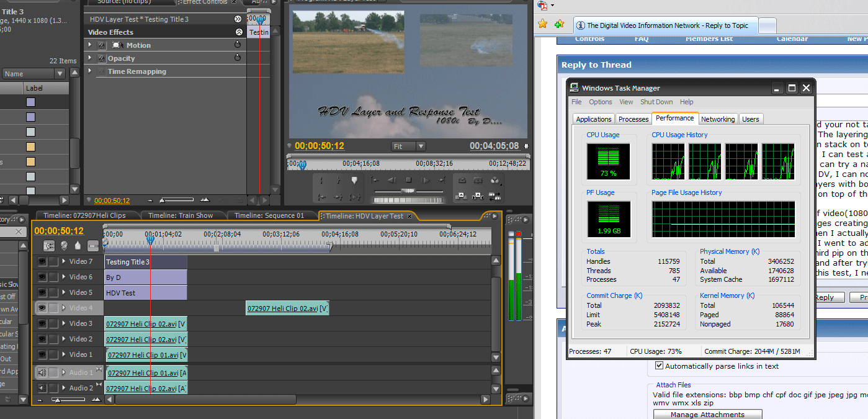The width and height of the screenshot is (868, 419).
Task: Click the Extract button in Program monitor
Action: click(x=478, y=196)
